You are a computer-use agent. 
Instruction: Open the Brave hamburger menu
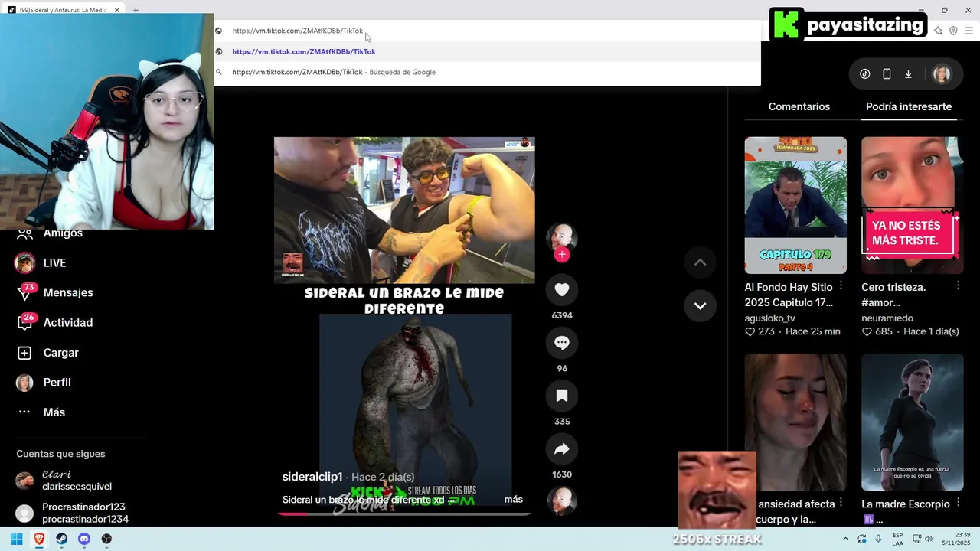point(969,31)
